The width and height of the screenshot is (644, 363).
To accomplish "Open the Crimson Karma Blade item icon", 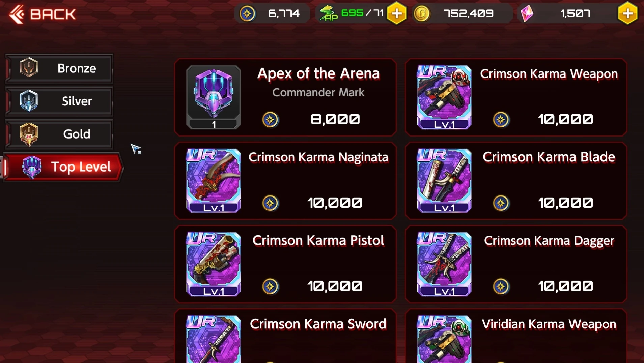I will click(x=444, y=181).
